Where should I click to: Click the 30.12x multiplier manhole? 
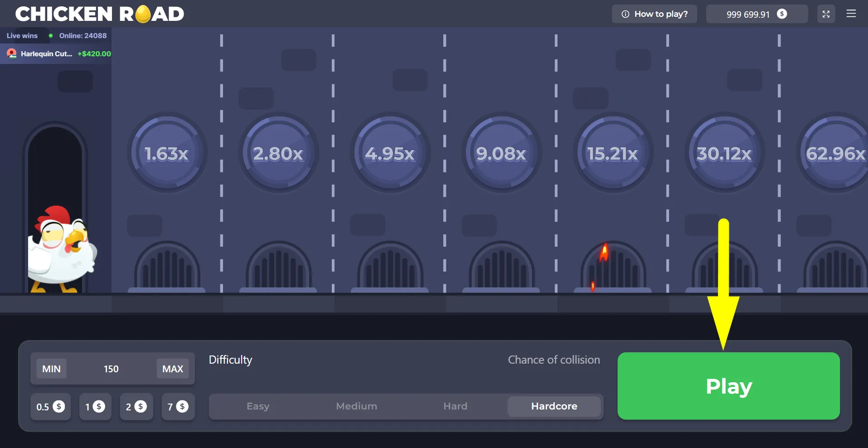(x=724, y=153)
